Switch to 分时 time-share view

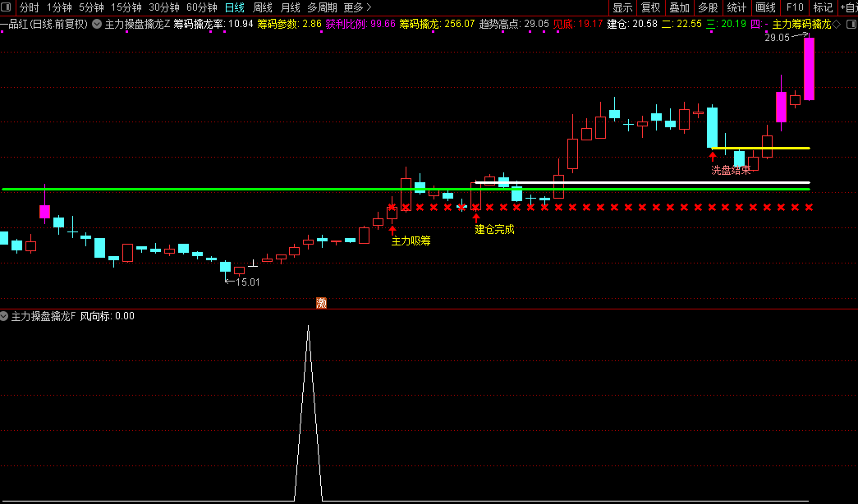point(29,7)
